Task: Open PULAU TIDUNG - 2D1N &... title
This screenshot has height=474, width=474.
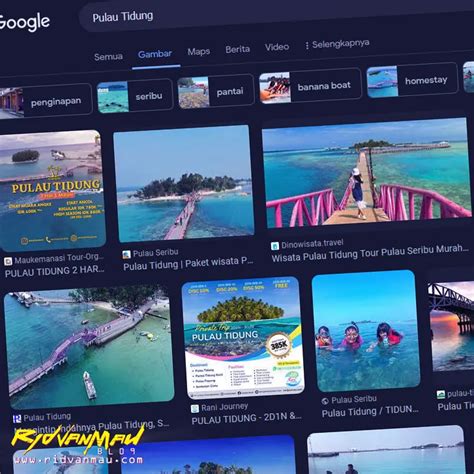Action: [x=247, y=418]
